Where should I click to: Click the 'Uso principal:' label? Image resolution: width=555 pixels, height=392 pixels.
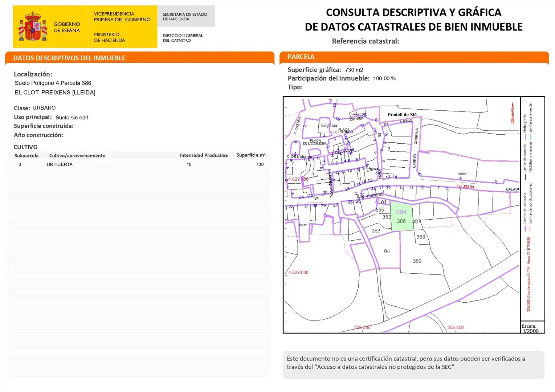coord(33,117)
